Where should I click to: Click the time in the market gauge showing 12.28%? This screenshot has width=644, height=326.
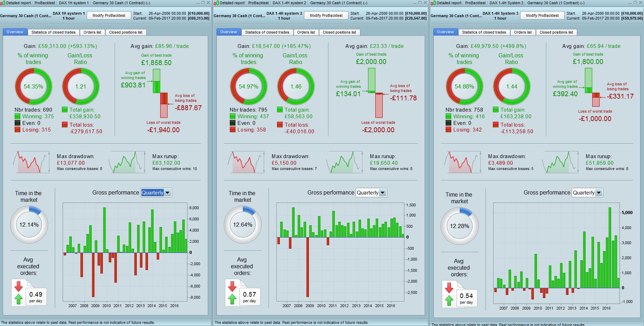coord(459,226)
